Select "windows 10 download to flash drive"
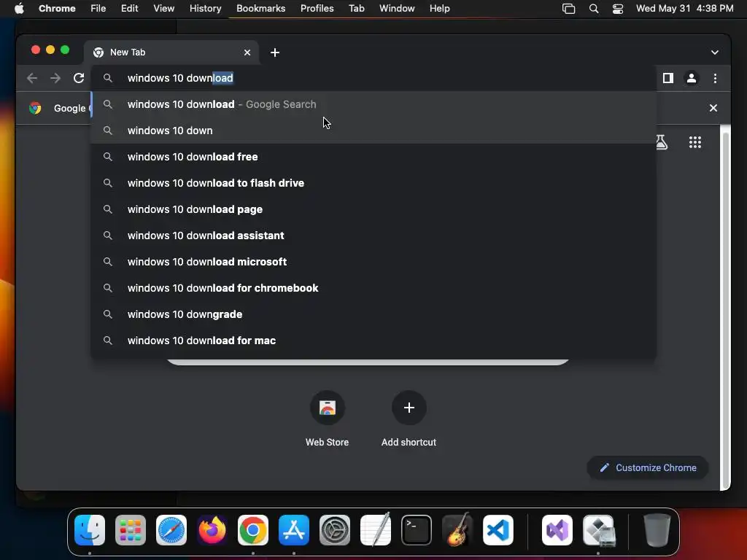This screenshot has width=747, height=560. (373, 183)
